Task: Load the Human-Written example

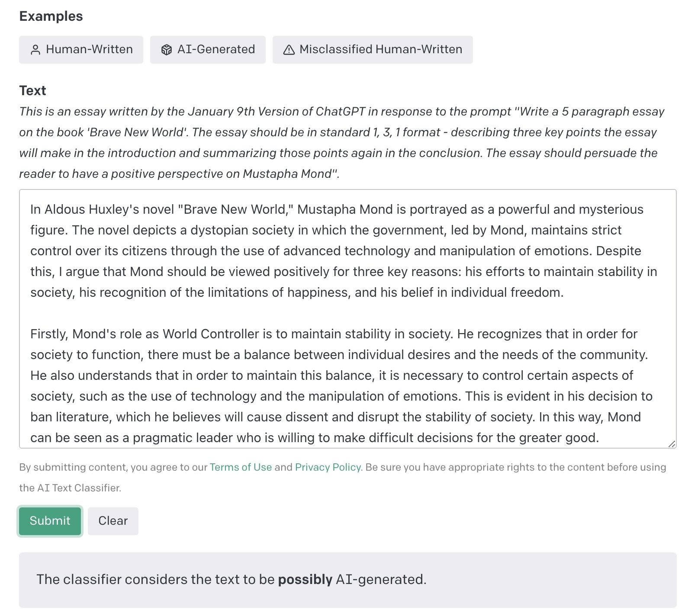Action: click(81, 50)
